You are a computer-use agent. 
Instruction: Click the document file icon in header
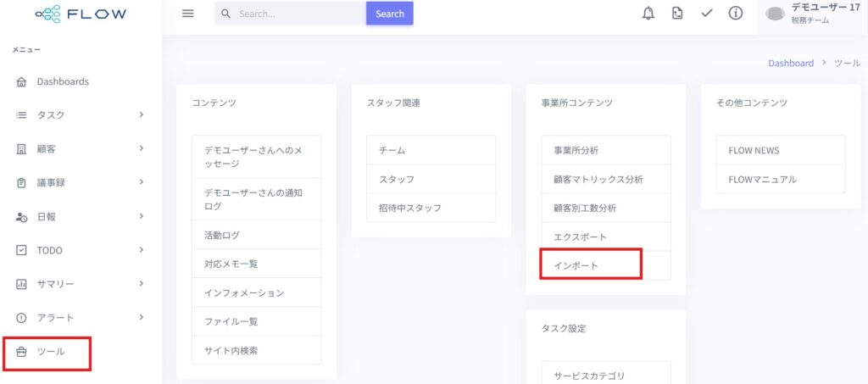tap(677, 14)
